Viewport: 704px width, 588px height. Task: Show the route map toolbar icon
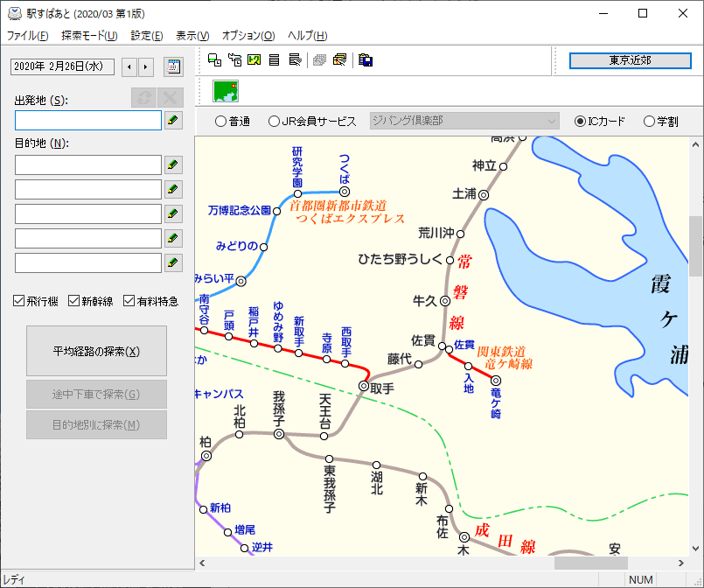click(x=254, y=59)
